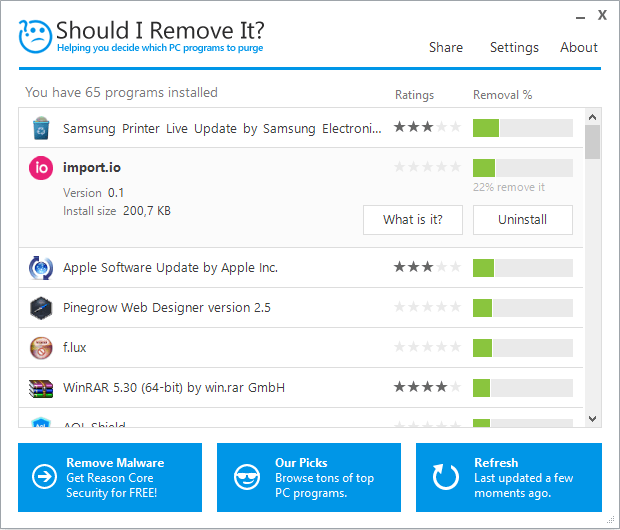
Task: Click the Pinegrow Web Designer icon
Action: click(x=41, y=308)
